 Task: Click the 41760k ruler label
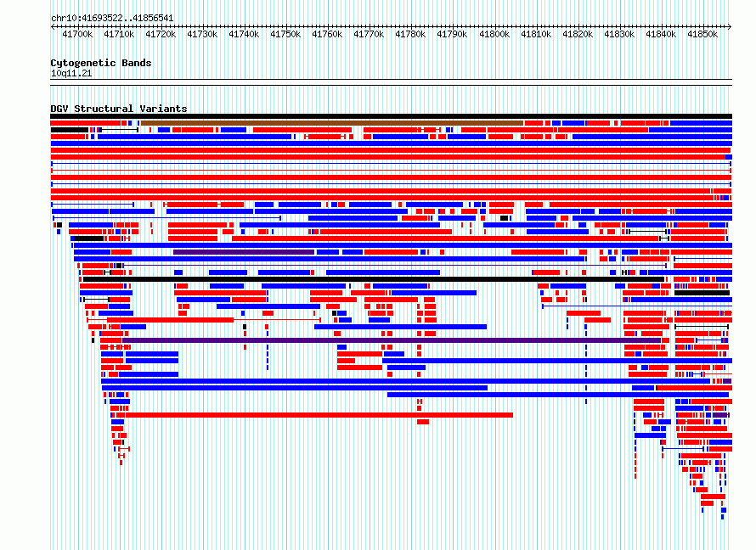click(x=327, y=34)
